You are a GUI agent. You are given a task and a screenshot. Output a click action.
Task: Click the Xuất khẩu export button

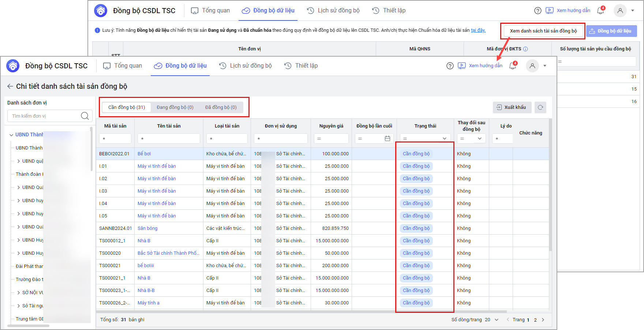tap(512, 107)
